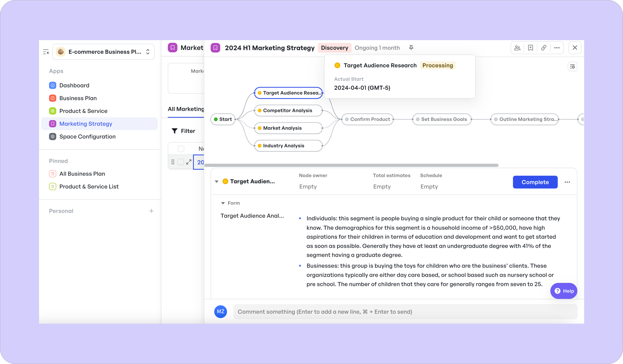
Task: Open the workflow view settings icon
Action: pyautogui.click(x=573, y=67)
